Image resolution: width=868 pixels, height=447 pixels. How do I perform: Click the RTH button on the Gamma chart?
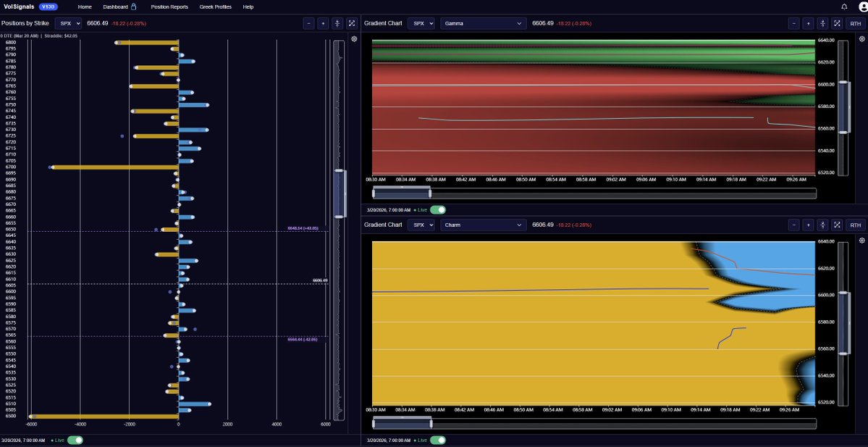click(x=855, y=22)
